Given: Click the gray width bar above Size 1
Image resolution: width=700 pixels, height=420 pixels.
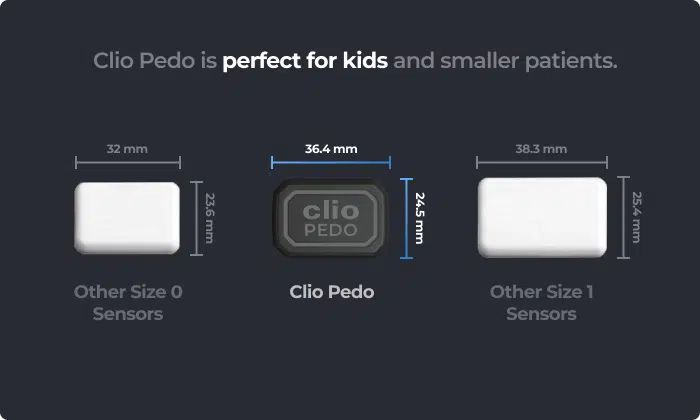Looking at the screenshot, I should (542, 162).
